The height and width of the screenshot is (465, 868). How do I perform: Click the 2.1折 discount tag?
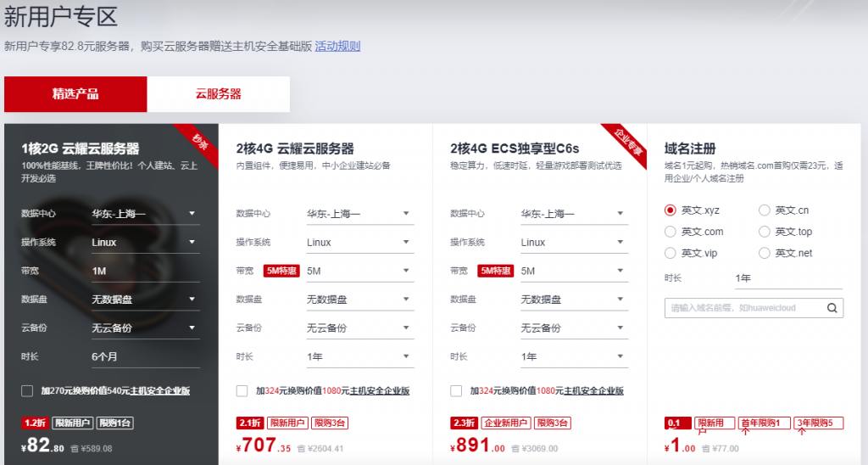coord(250,423)
